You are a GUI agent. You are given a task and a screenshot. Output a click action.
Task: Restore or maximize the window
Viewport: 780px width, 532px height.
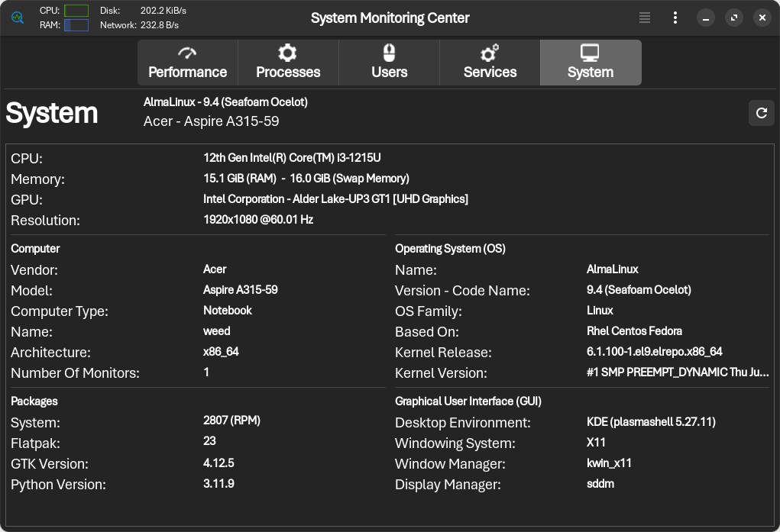click(733, 18)
